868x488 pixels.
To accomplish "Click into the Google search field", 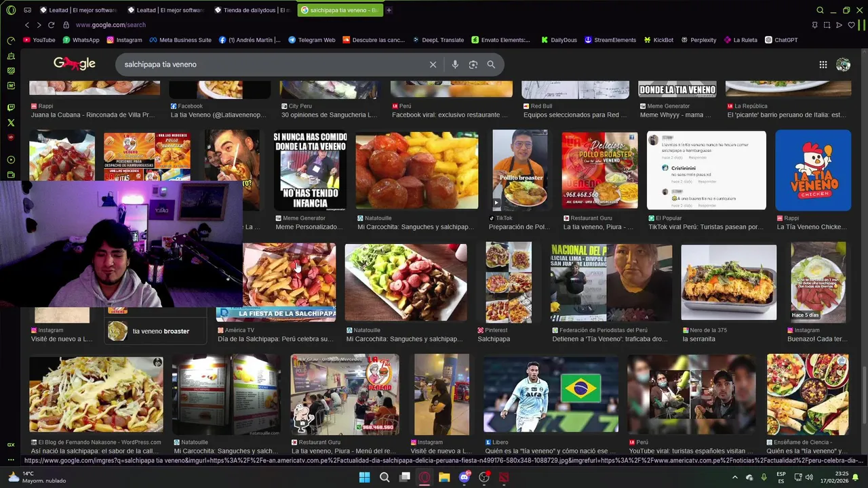I will click(x=271, y=64).
